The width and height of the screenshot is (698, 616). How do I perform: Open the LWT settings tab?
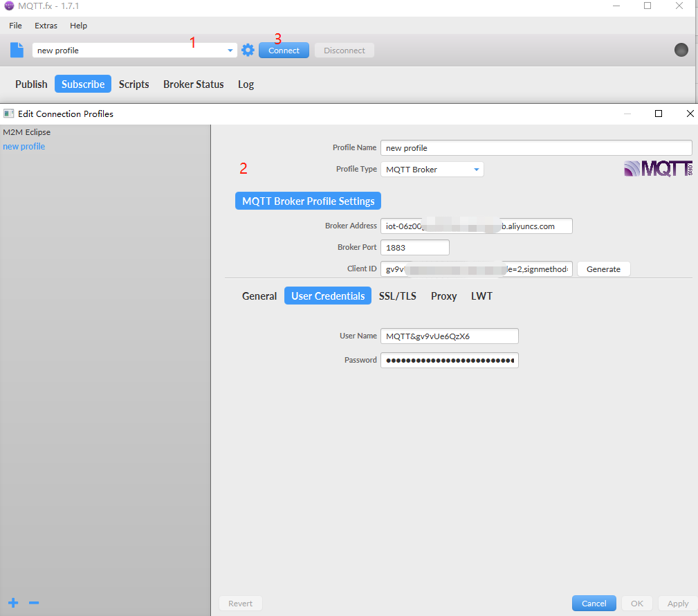click(x=481, y=296)
